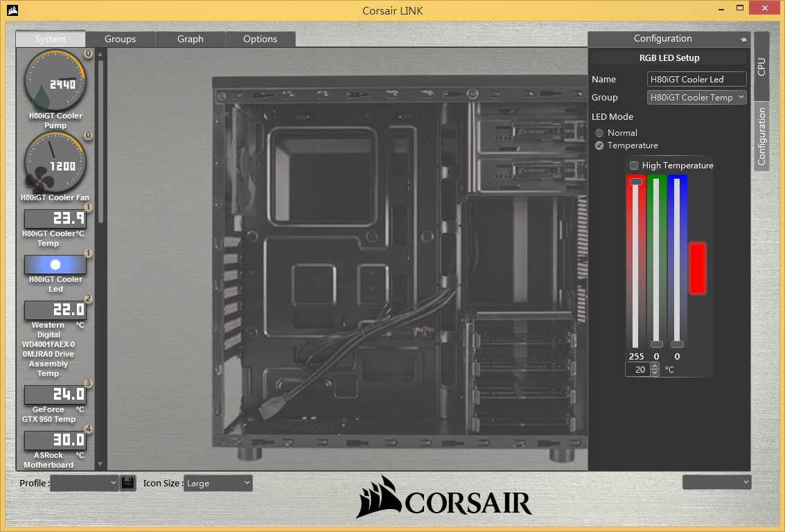Enable the High Temperature checkbox
This screenshot has height=532, width=785.
(x=634, y=166)
